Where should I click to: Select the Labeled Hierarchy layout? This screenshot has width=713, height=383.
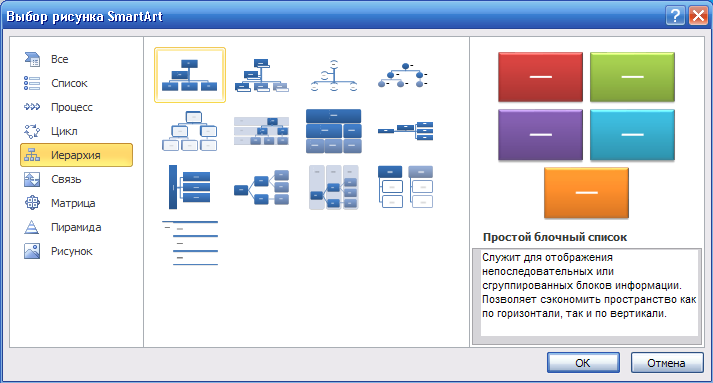click(x=261, y=131)
